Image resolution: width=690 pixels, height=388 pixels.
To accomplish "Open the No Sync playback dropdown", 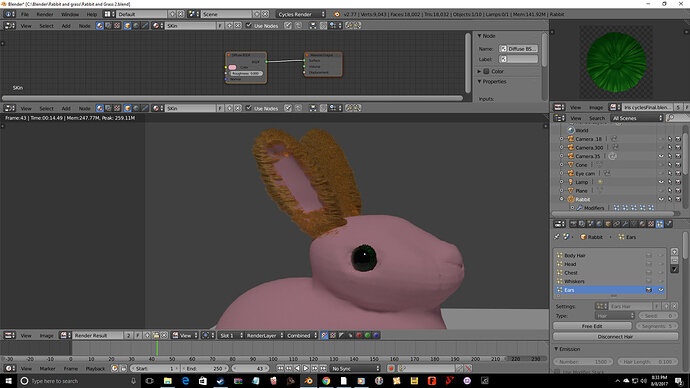I will pos(355,368).
